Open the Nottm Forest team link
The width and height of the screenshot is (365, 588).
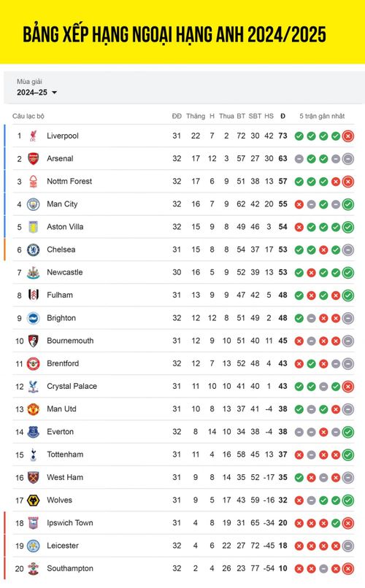69,181
